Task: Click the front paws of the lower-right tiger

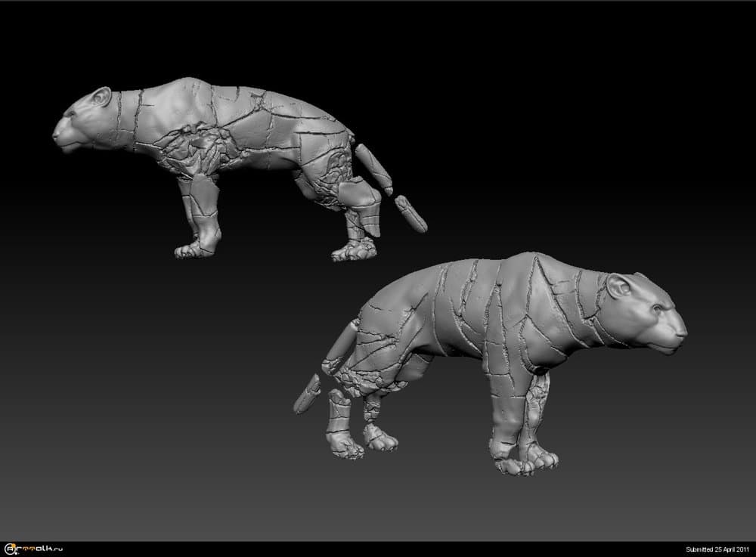Action: (x=528, y=458)
